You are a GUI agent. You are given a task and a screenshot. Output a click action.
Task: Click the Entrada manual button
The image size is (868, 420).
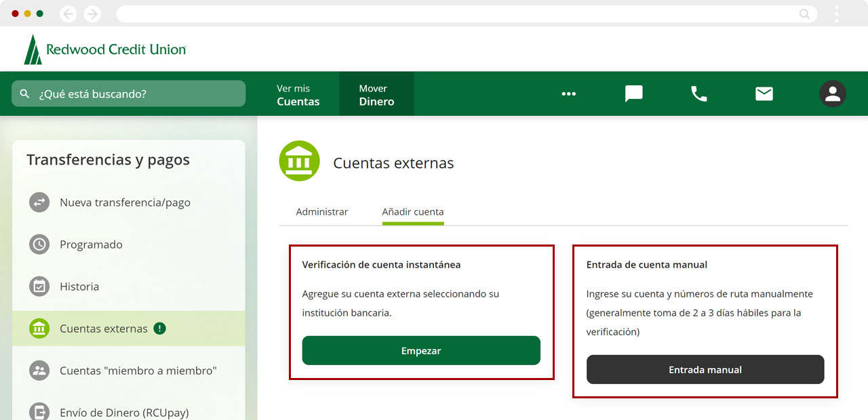(705, 369)
